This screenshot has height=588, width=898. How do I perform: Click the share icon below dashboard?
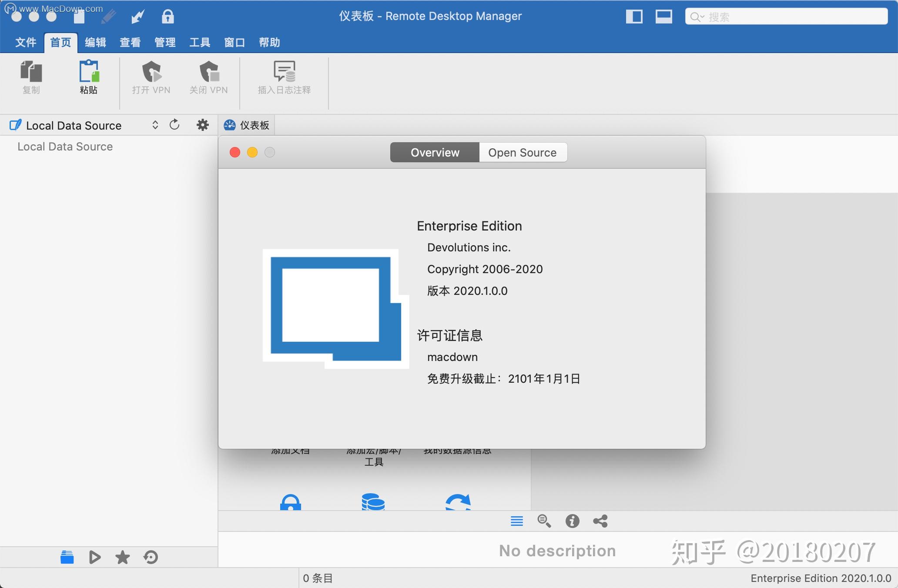pos(600,521)
